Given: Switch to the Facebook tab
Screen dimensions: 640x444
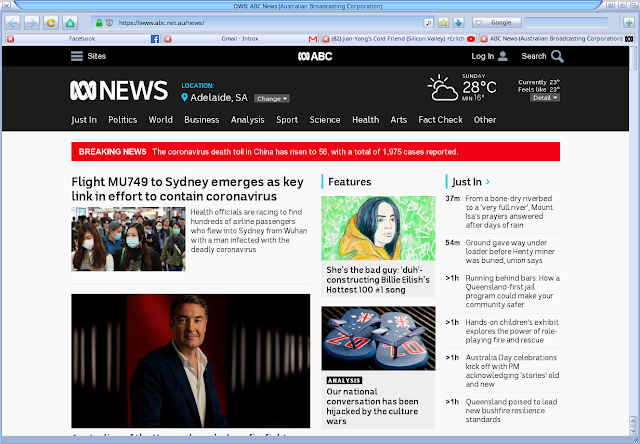Looking at the screenshot, I should tap(82, 39).
